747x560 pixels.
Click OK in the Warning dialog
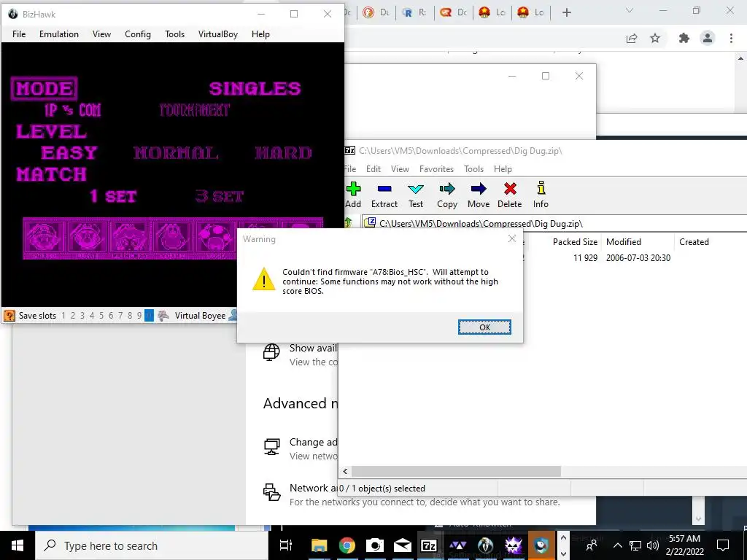coord(484,327)
